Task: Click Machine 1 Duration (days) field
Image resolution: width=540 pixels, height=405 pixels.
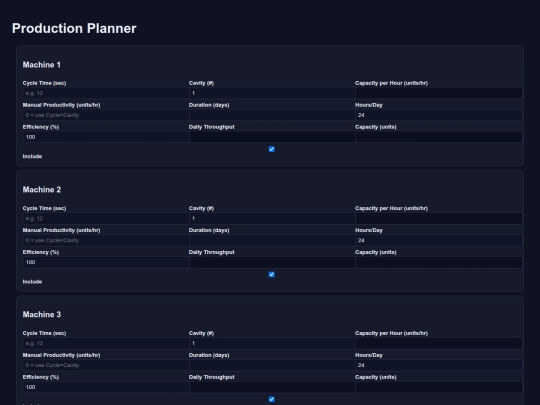Action: point(272,115)
